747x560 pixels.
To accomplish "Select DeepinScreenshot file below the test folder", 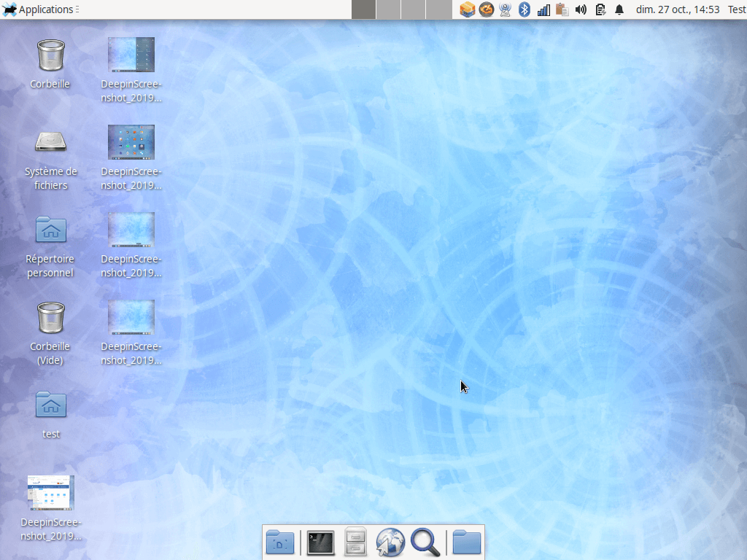I will [51, 493].
